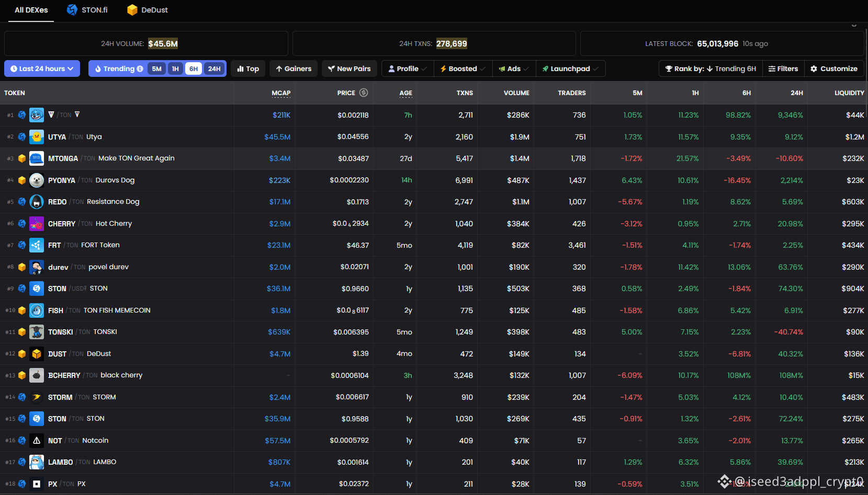
Task: Toggle the Trending ranking button
Action: click(x=119, y=69)
